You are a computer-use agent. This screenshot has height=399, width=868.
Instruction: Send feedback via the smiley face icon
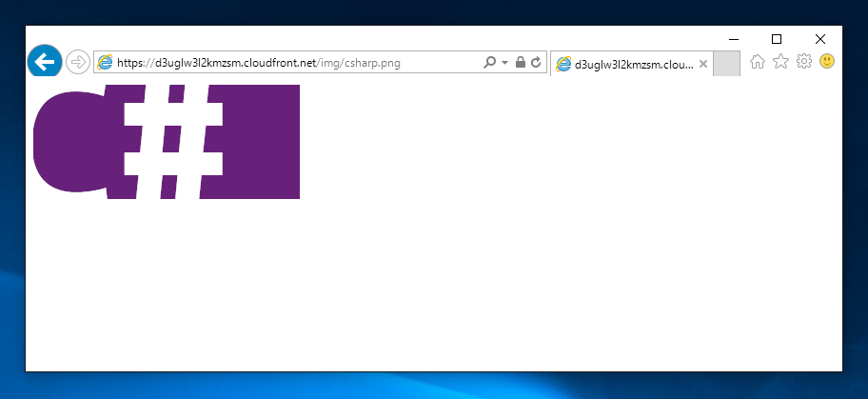827,61
